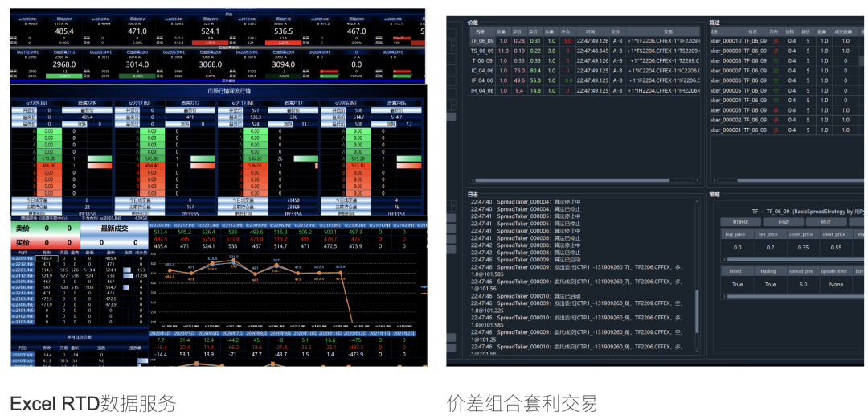Image resolution: width=868 pixels, height=420 pixels.
Task: Click the 启动 strategy button
Action: tap(783, 221)
